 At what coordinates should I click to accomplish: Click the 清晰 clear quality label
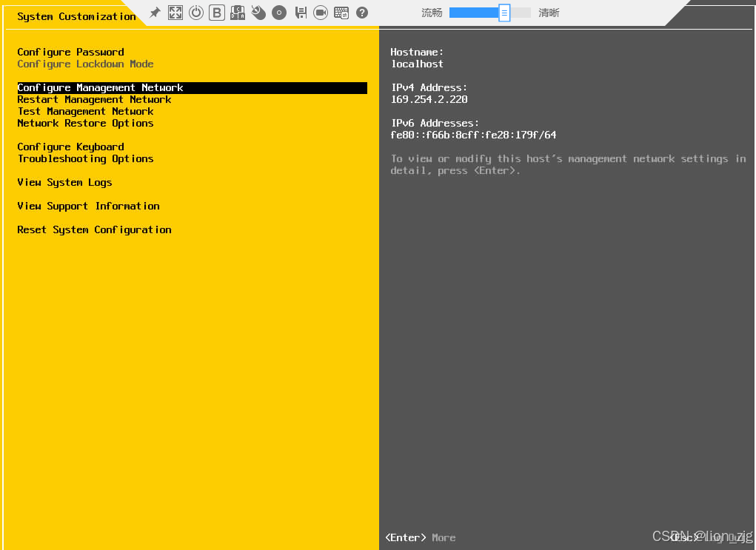(549, 13)
